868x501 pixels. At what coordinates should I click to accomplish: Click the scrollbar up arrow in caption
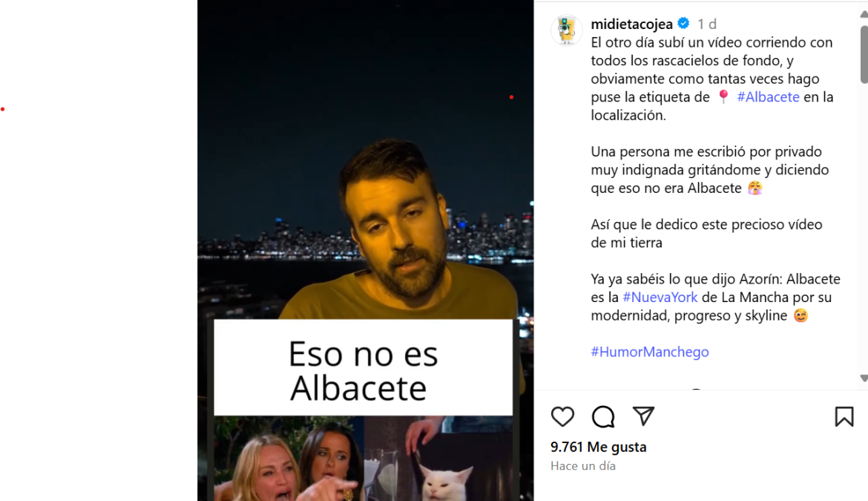coord(864,14)
